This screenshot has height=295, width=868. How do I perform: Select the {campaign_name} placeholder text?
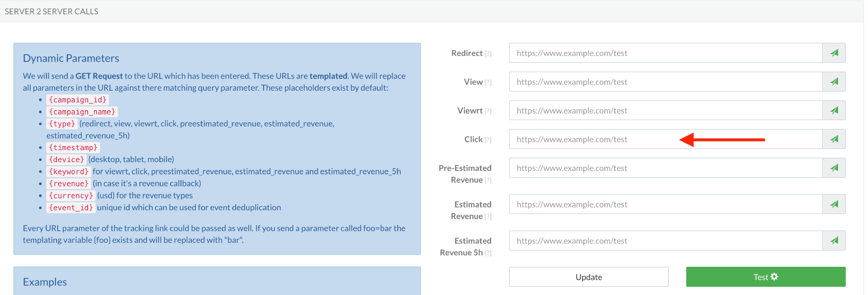[x=82, y=112]
